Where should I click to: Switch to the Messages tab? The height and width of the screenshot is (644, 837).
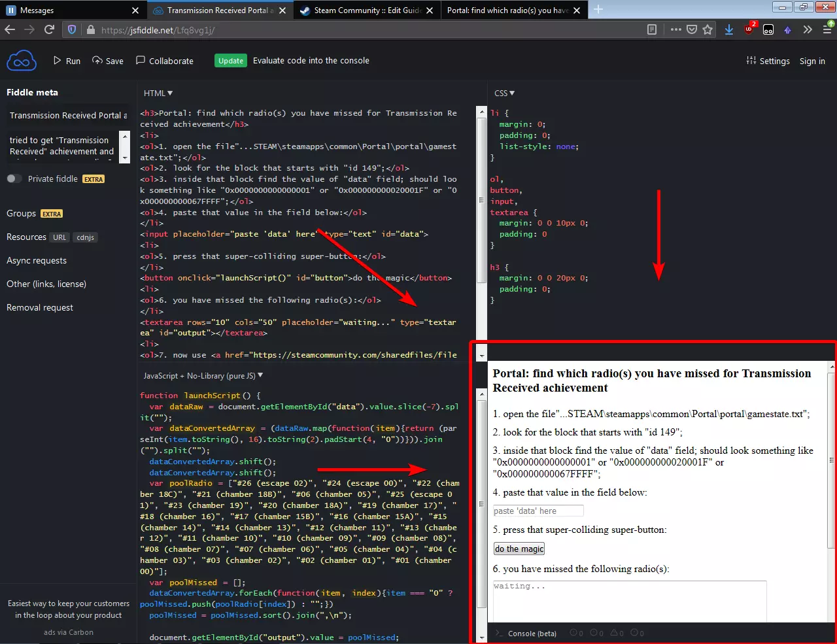tap(73, 10)
